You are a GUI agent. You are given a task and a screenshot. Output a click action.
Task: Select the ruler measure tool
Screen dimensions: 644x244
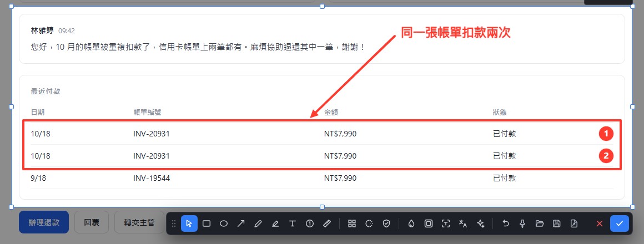(x=327, y=223)
